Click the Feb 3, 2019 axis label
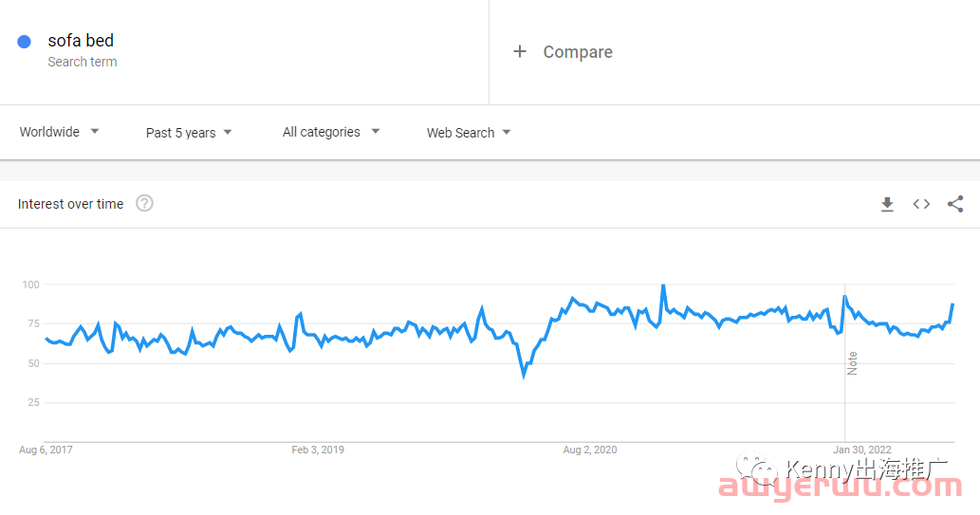 (318, 450)
